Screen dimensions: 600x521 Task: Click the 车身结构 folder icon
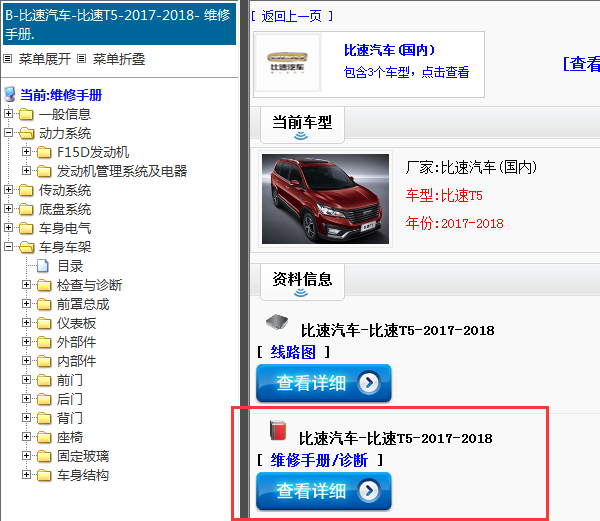point(44,475)
